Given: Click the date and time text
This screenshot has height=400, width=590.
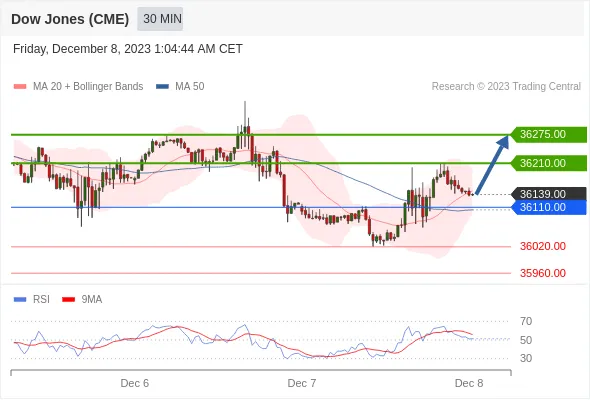Looking at the screenshot, I should click(128, 49).
